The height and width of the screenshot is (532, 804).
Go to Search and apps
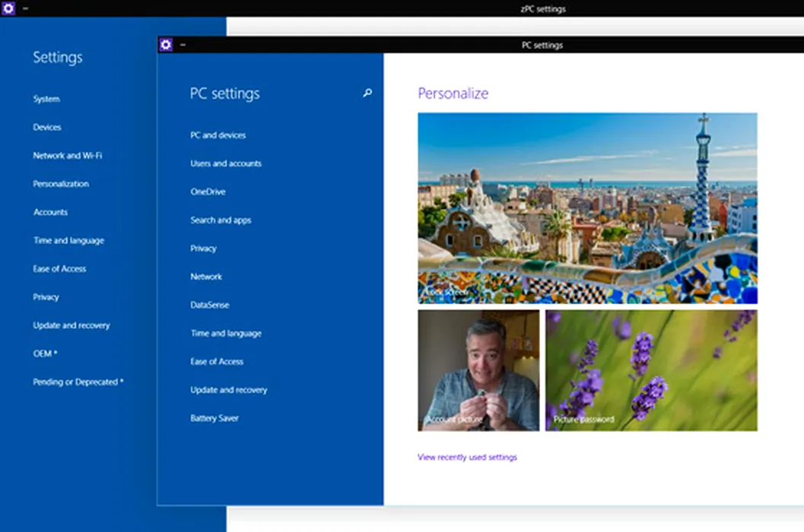pos(221,220)
